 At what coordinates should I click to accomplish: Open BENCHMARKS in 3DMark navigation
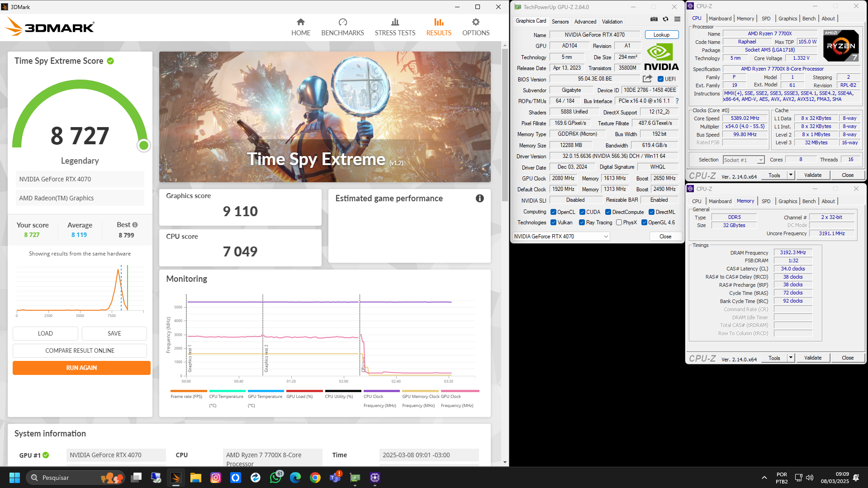(x=342, y=27)
